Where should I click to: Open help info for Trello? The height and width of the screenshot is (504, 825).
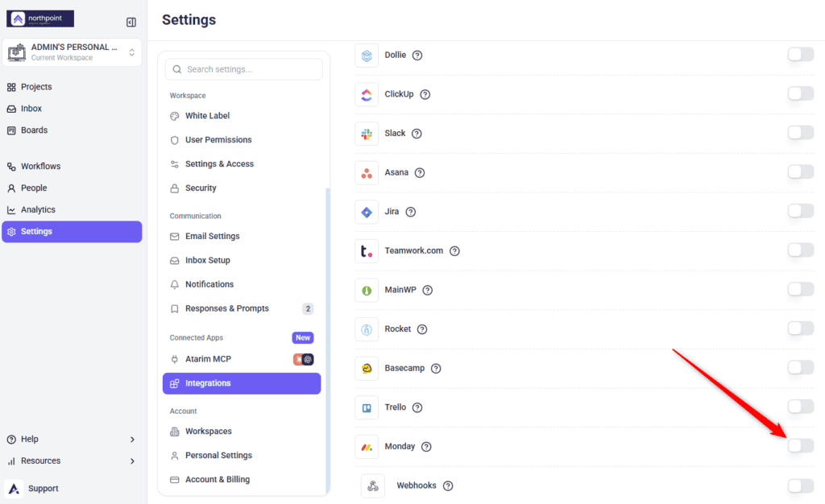pyautogui.click(x=417, y=408)
